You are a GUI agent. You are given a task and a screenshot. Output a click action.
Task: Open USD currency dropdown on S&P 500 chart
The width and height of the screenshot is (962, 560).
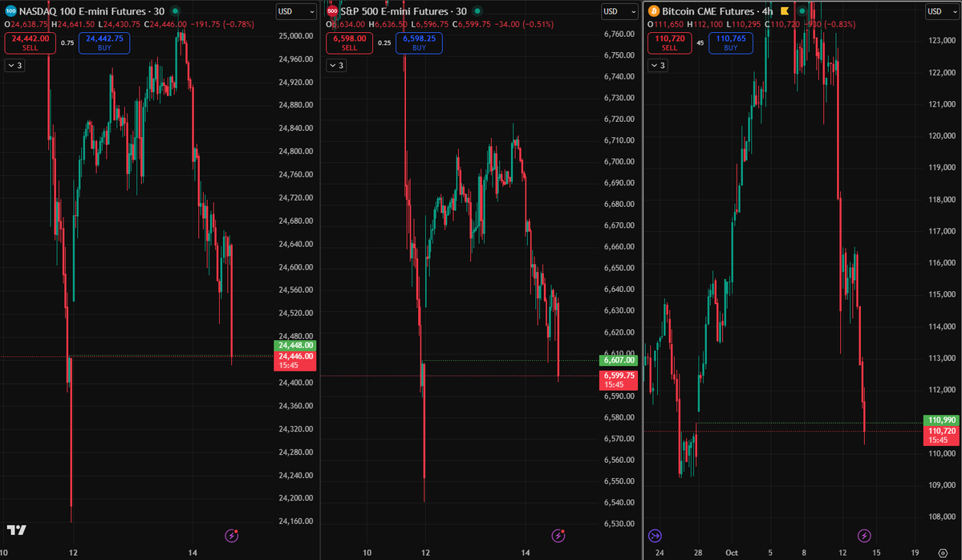click(x=619, y=11)
